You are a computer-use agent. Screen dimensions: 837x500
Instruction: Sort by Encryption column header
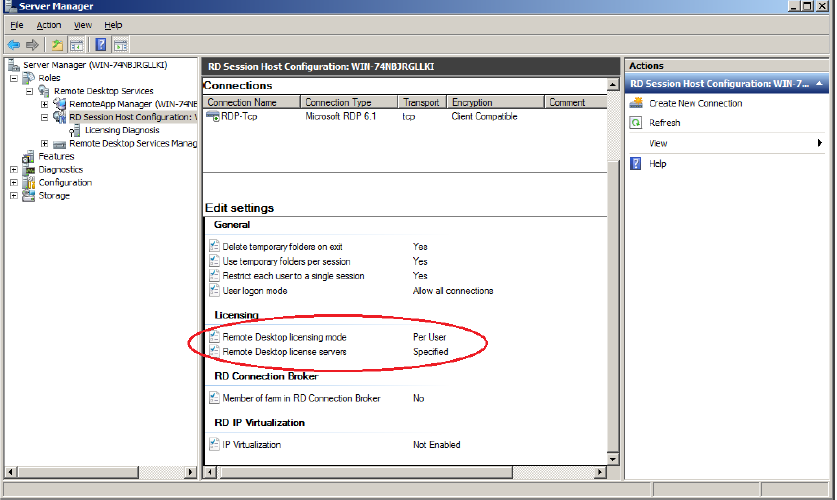click(x=496, y=102)
